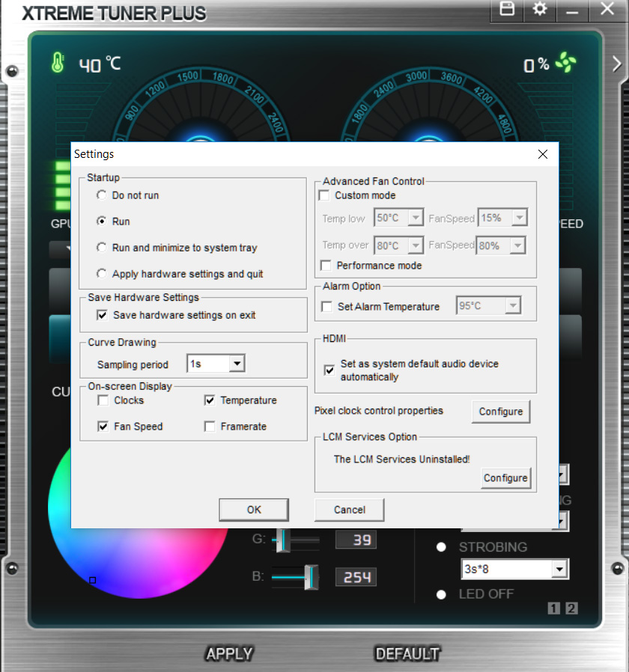
Task: Click the APPLY button
Action: pos(229,654)
